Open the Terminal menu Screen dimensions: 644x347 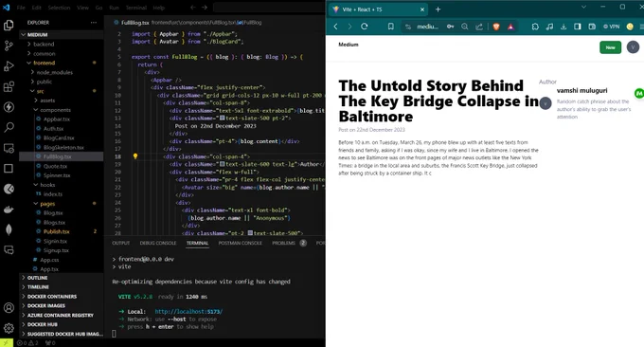[x=136, y=8]
